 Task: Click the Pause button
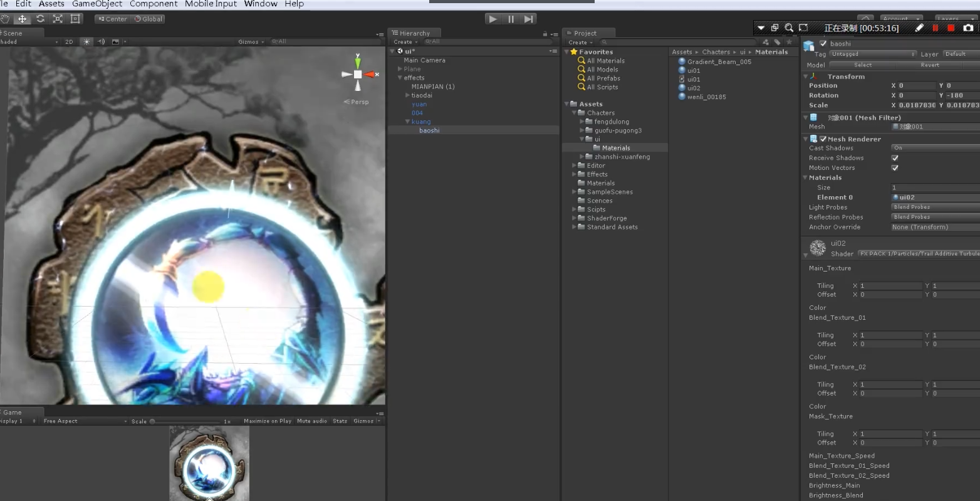pyautogui.click(x=511, y=19)
